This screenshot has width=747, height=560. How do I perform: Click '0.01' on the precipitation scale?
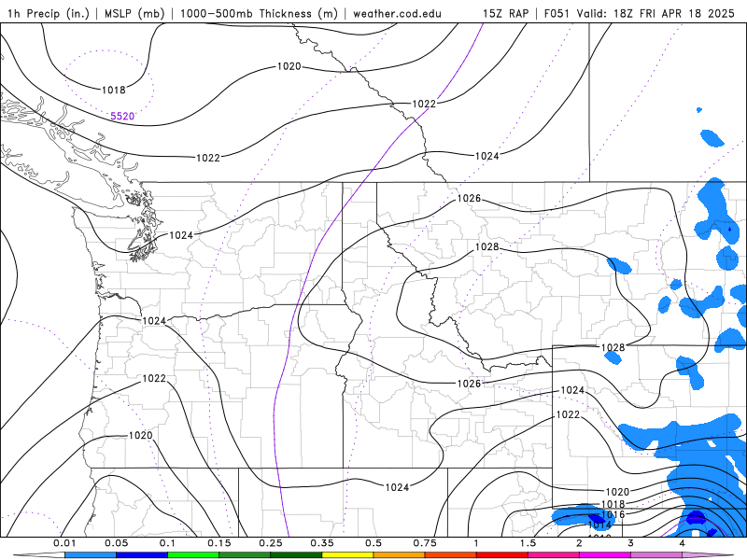click(x=64, y=543)
